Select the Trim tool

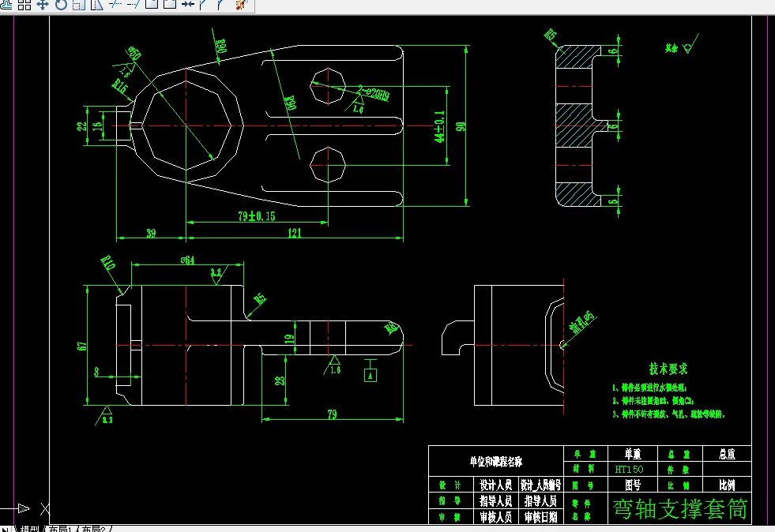(x=115, y=4)
